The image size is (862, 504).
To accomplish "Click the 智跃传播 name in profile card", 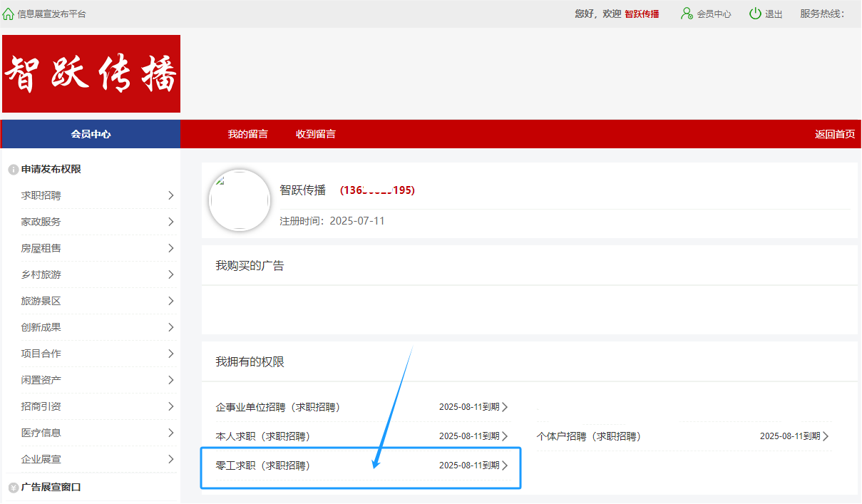I will pyautogui.click(x=303, y=190).
